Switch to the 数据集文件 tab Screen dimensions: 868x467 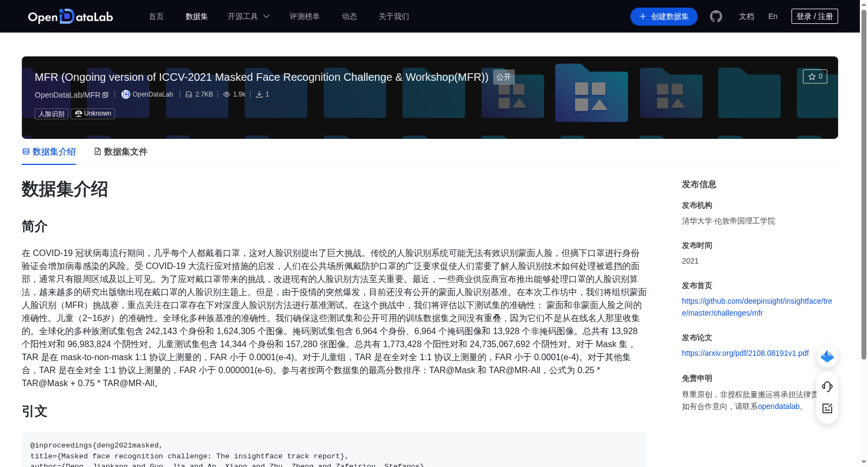(x=120, y=152)
